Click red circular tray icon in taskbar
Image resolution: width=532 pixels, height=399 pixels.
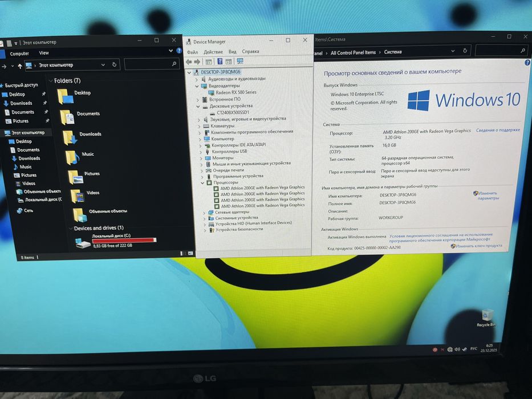coord(434,350)
